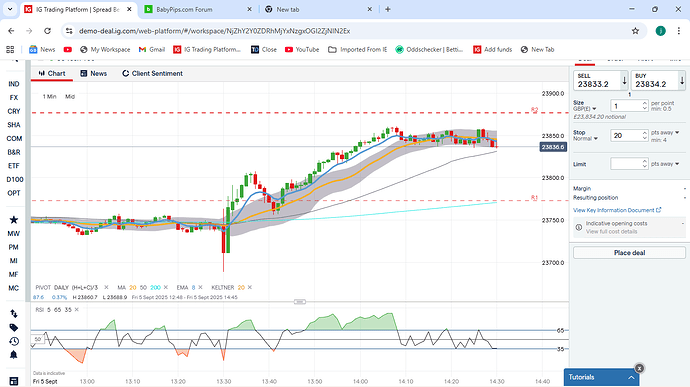This screenshot has width=690, height=387.
Task: Expand the Stop type Normal dropdown
Action: click(586, 139)
